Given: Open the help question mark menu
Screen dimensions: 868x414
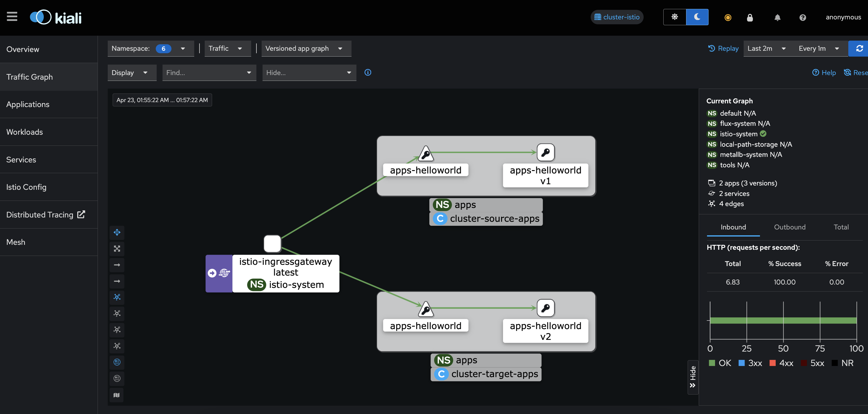Looking at the screenshot, I should (x=803, y=18).
